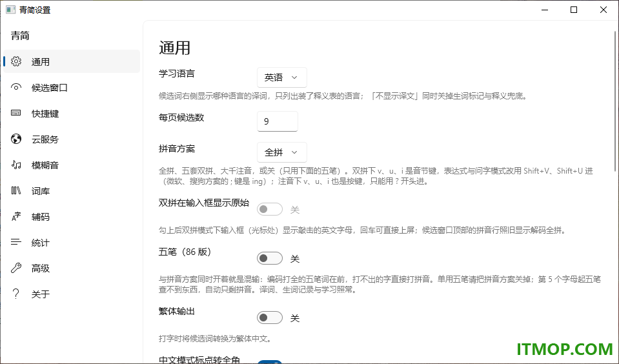Click the 青简设置 app icon in title bar
This screenshot has height=364, width=619.
click(11, 10)
